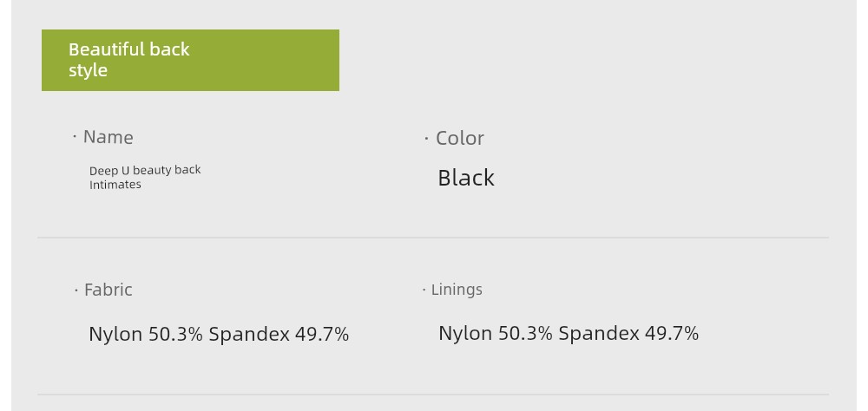This screenshot has height=411, width=868.
Task: Click the "Linings" field label
Action: (457, 290)
